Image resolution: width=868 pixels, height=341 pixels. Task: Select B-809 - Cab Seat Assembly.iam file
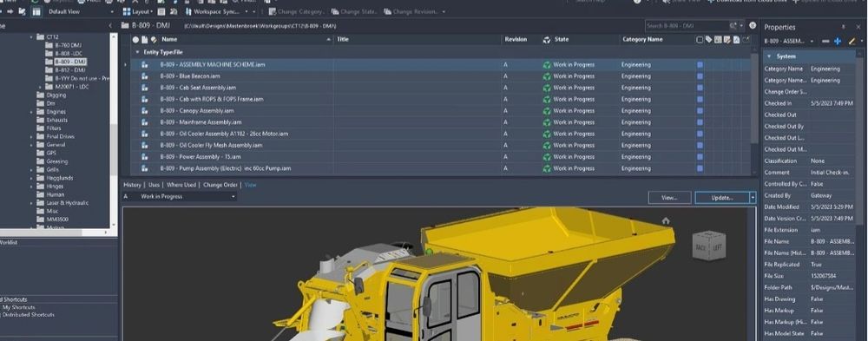click(198, 88)
